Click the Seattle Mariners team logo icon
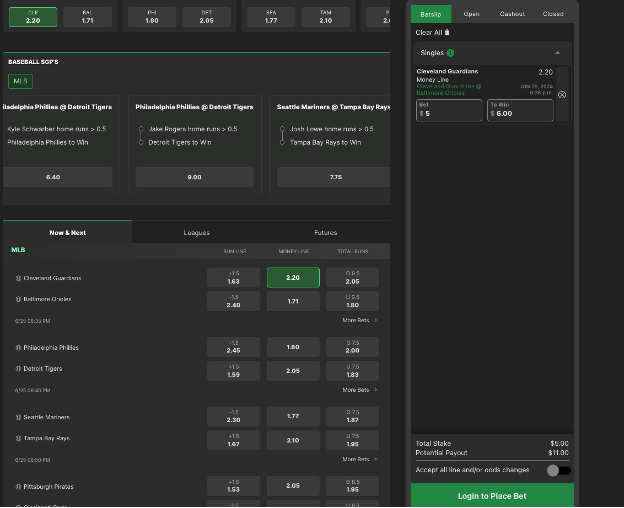Screen dimensions: 624x508 tap(18, 417)
